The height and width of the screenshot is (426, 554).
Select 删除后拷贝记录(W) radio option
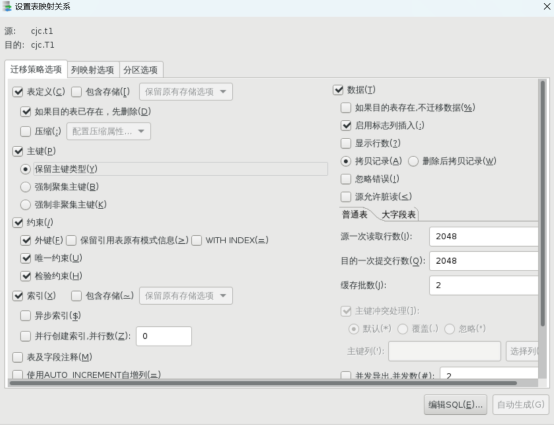(413, 161)
